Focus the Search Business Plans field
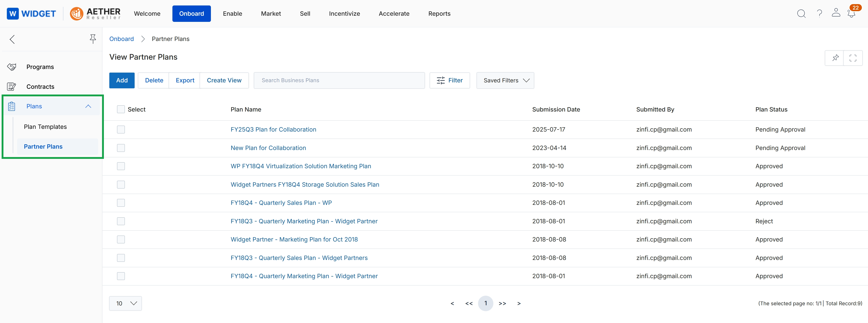This screenshot has height=323, width=868. tap(339, 81)
